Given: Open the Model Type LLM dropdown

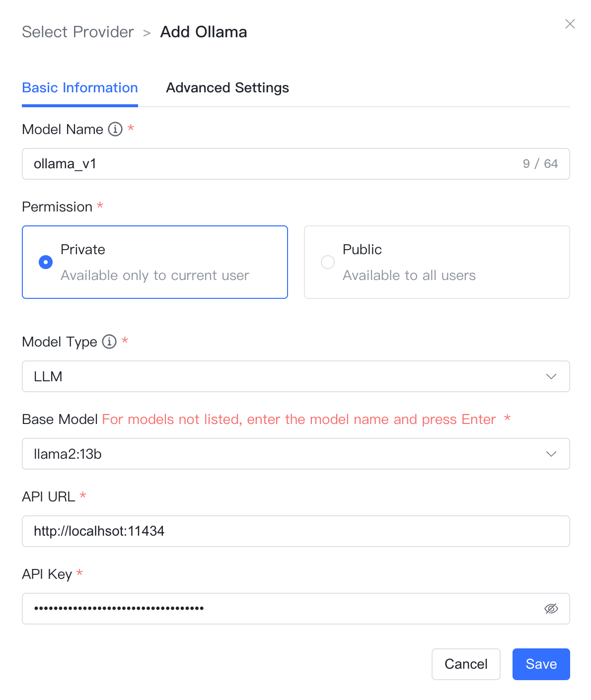Looking at the screenshot, I should 296,376.
